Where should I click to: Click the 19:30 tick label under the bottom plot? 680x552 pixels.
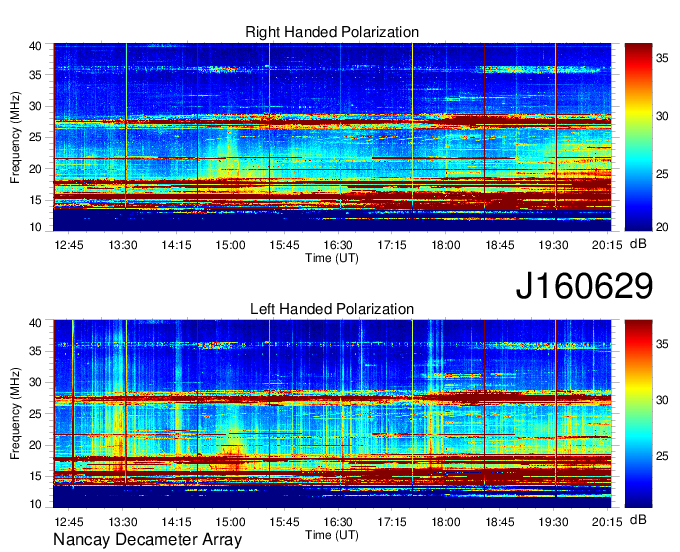coord(553,522)
